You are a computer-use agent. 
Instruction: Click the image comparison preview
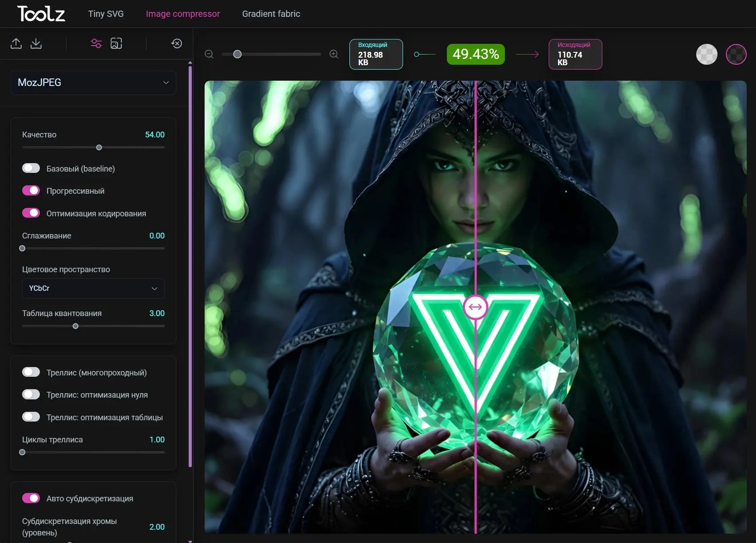point(476,307)
